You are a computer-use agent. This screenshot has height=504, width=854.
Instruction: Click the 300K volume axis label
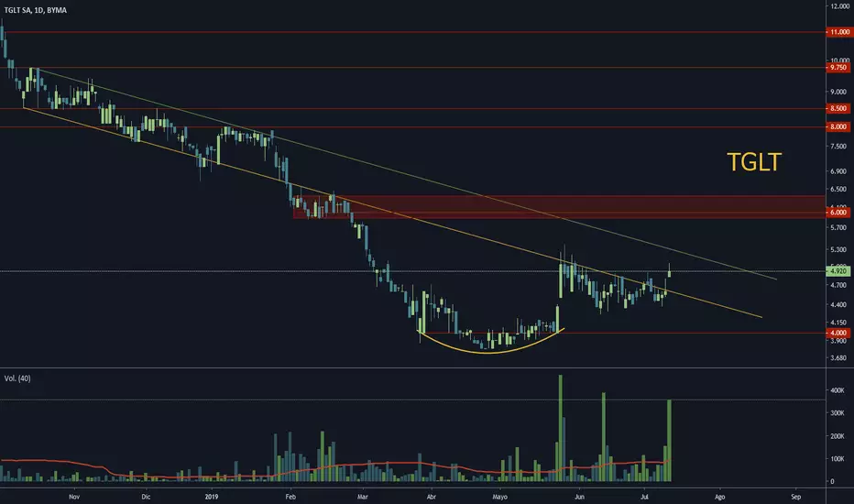[838, 413]
